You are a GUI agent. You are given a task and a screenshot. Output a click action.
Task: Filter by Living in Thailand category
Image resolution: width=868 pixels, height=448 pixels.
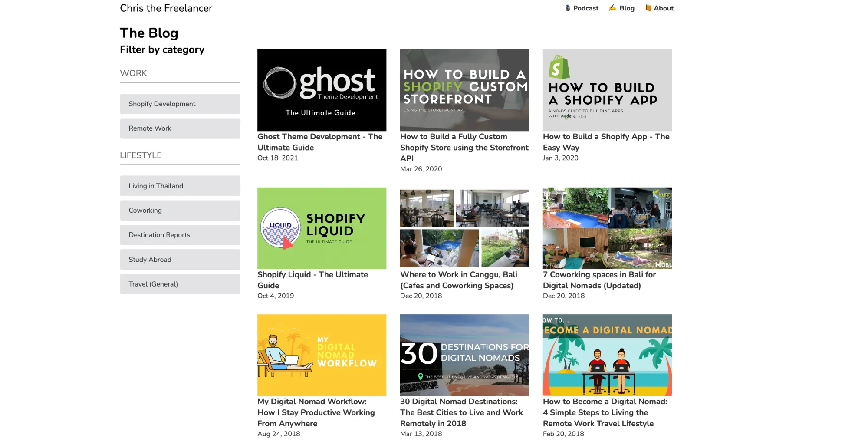pyautogui.click(x=180, y=186)
